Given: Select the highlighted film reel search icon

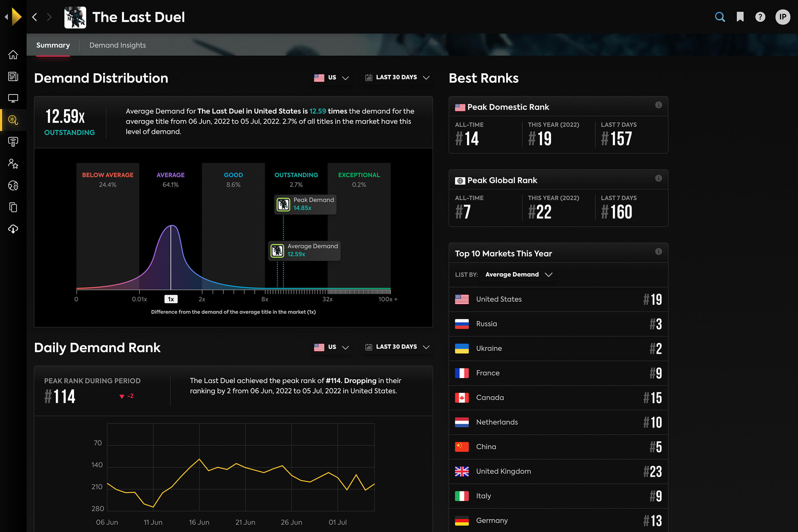Looking at the screenshot, I should [x=13, y=120].
